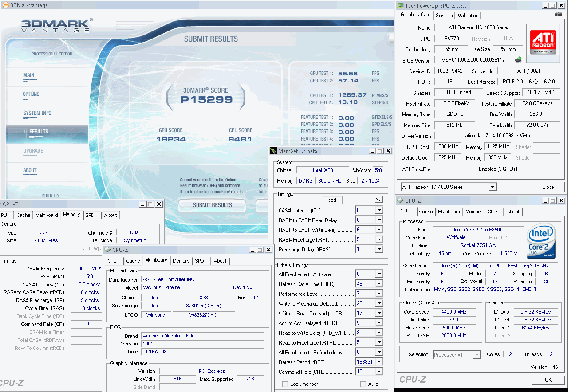Switch to the GPU-Z Validation tab
The height and width of the screenshot is (392, 568).
coord(468,15)
